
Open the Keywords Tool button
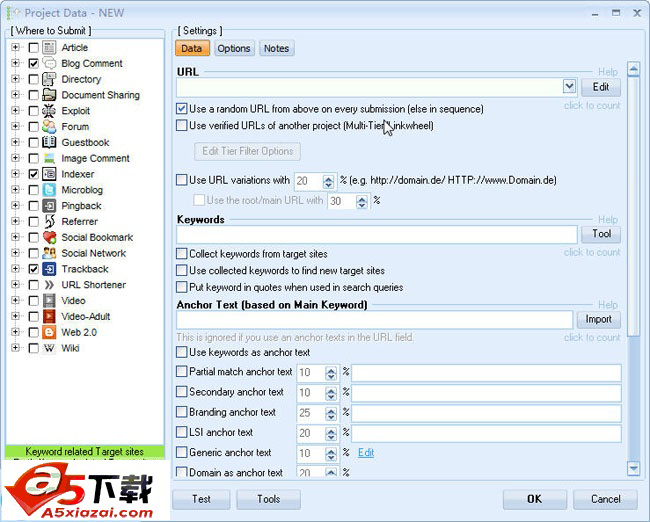[601, 234]
